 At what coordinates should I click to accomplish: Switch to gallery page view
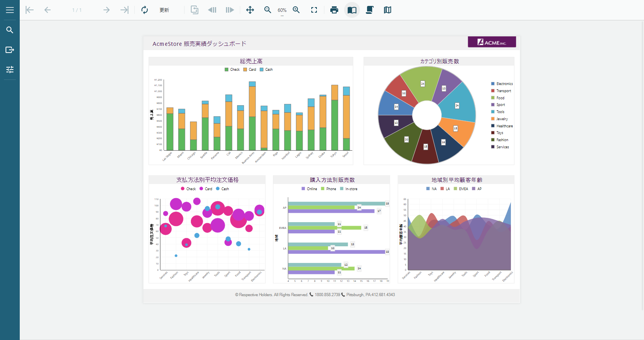click(388, 10)
